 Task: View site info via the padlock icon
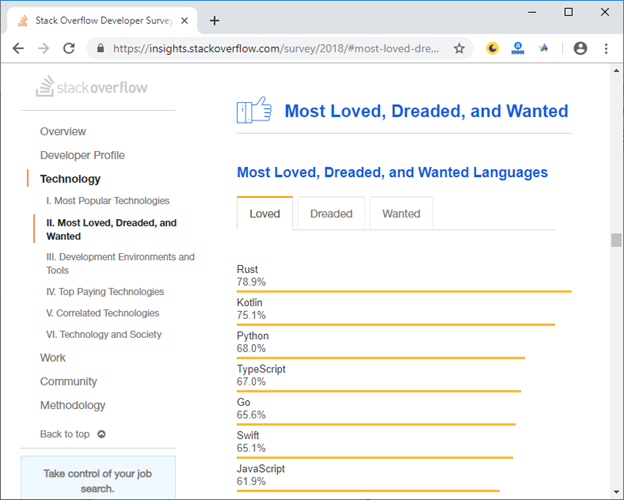tap(101, 49)
